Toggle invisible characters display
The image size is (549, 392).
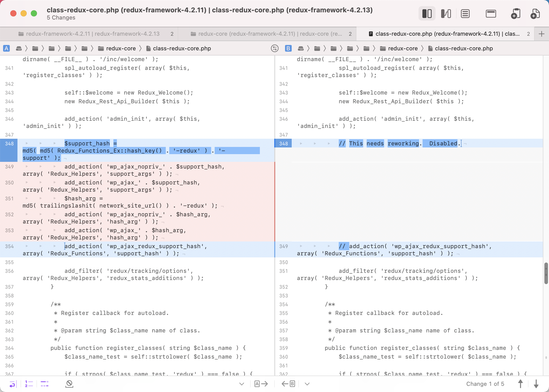pos(44,384)
